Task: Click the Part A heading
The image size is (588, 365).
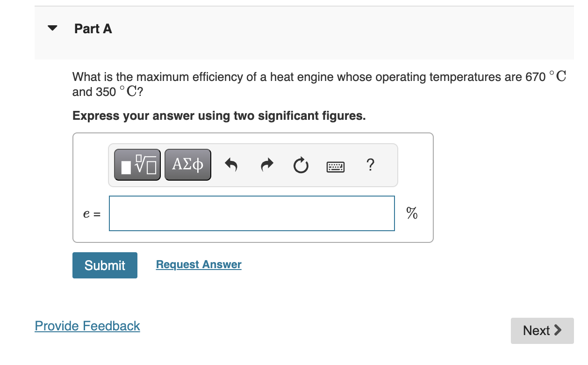Action: (x=93, y=29)
